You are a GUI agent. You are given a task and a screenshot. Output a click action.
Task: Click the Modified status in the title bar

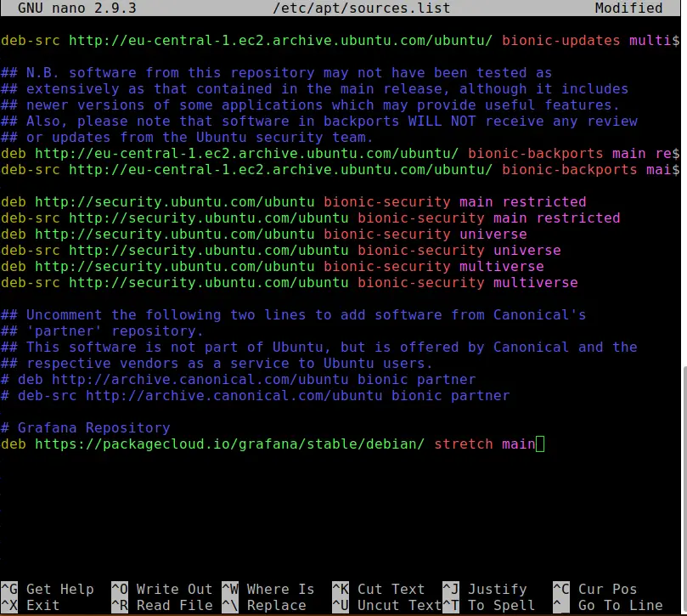click(x=628, y=8)
